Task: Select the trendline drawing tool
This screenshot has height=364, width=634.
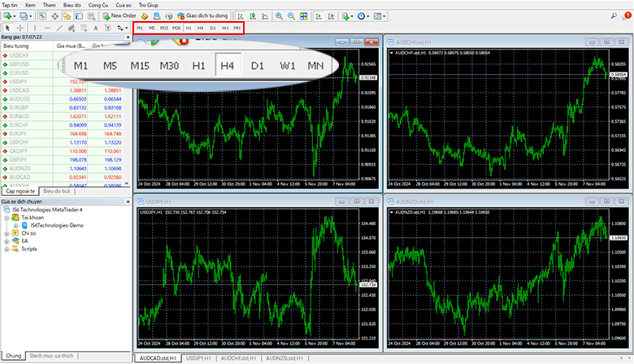Action: click(59, 28)
